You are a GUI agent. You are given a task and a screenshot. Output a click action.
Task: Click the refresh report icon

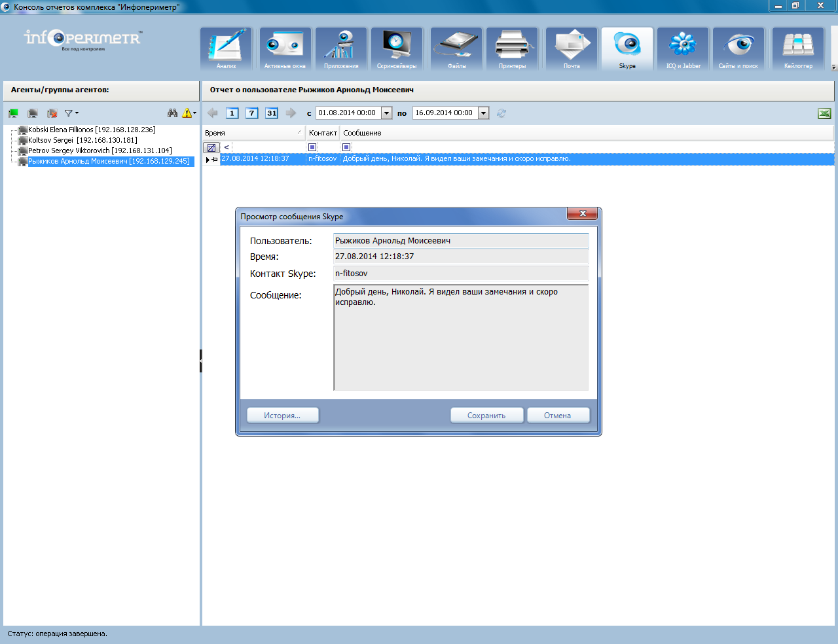click(501, 113)
